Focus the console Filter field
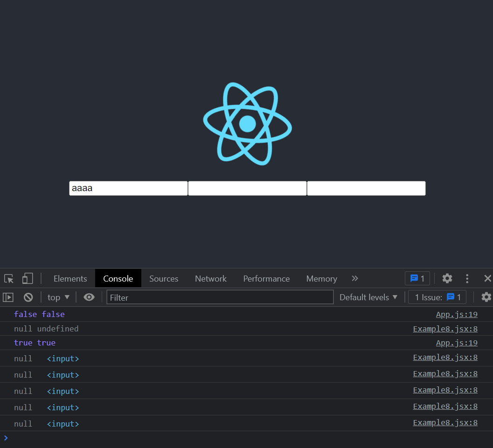This screenshot has height=448, width=493. pyautogui.click(x=220, y=297)
